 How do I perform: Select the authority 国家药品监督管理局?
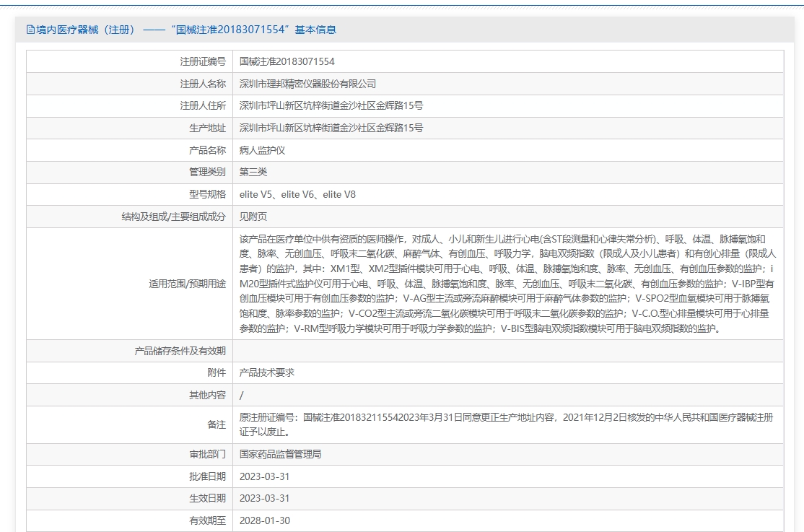tap(281, 455)
